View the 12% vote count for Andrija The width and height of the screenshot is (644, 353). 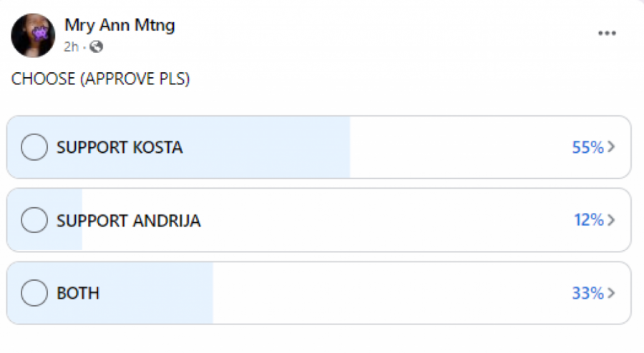click(x=589, y=220)
